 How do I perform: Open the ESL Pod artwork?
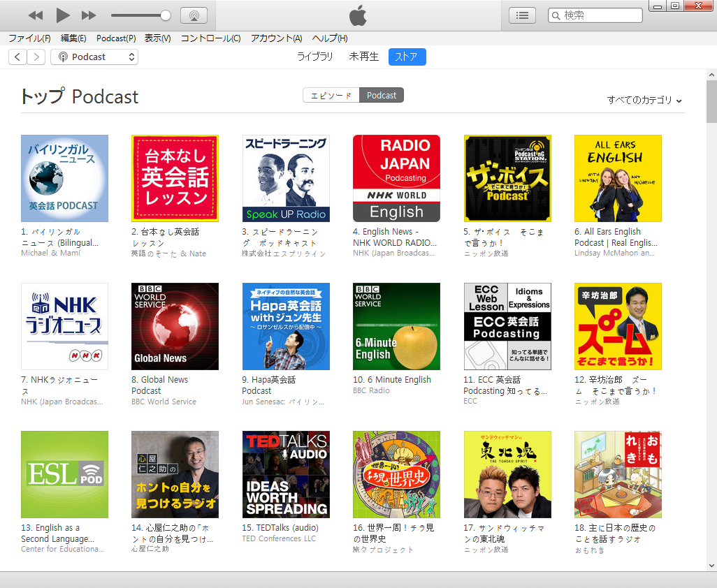click(64, 474)
